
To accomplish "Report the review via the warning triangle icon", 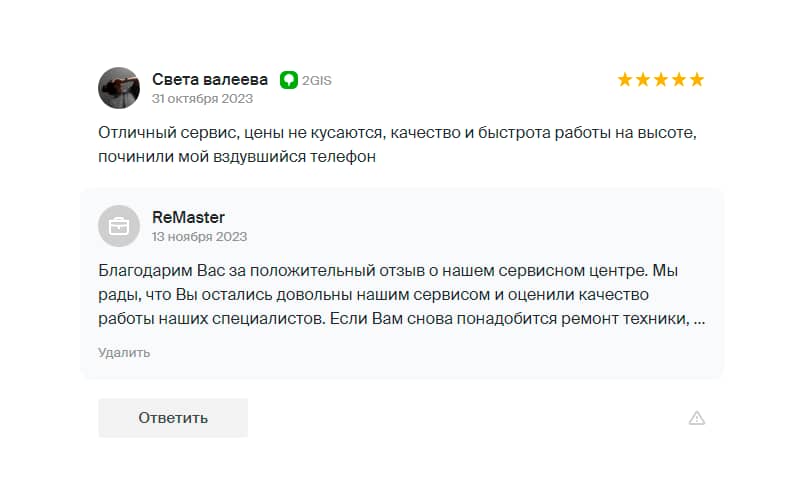I will click(x=697, y=418).
